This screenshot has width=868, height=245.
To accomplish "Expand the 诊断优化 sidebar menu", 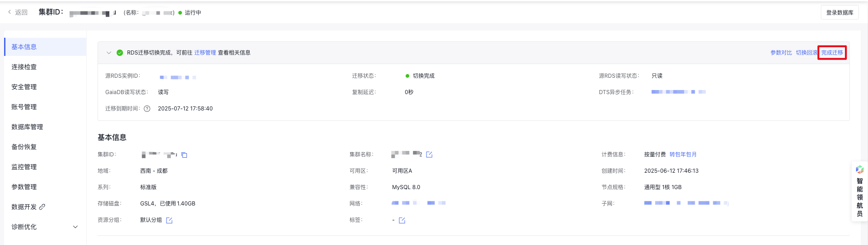I will 45,227.
